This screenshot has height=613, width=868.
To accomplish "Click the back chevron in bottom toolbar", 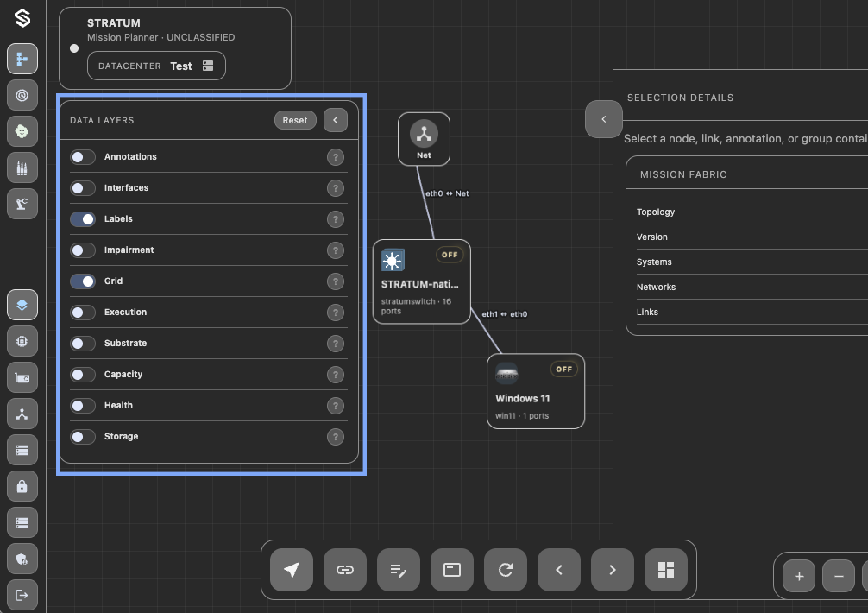I will [x=559, y=570].
